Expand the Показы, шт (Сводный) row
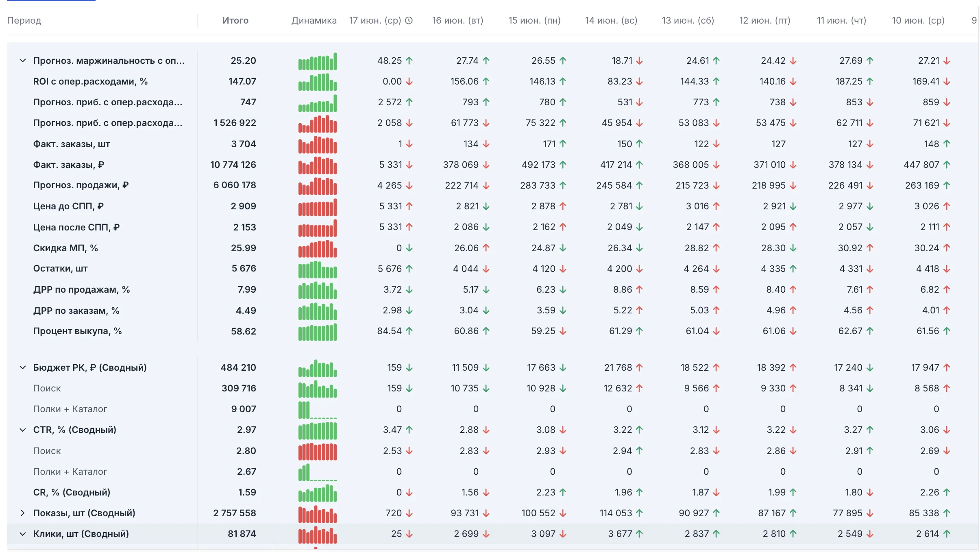The image size is (980, 552). click(x=23, y=513)
